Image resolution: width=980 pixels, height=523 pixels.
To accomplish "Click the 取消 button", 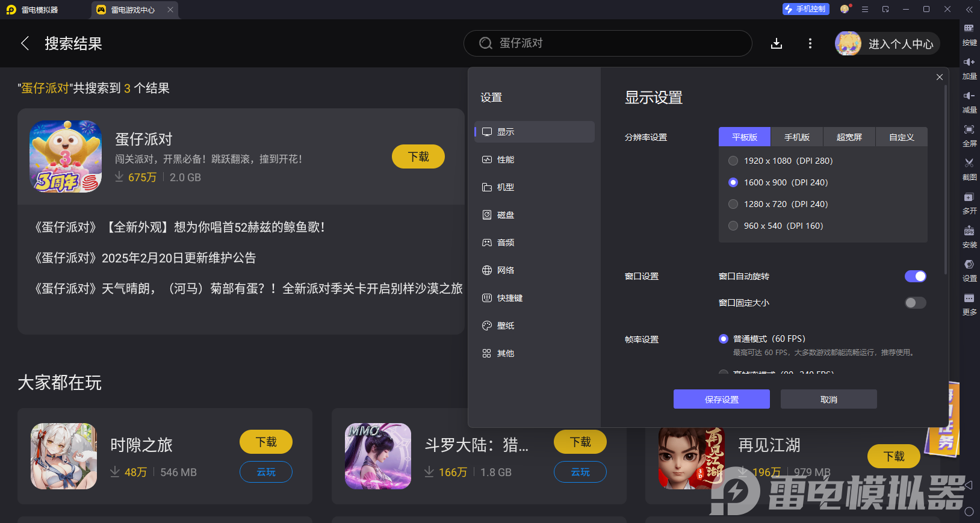I will click(829, 399).
